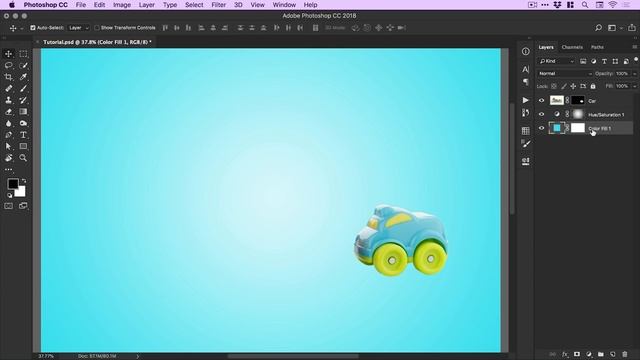The height and width of the screenshot is (360, 640).
Task: Select the Rectangular Marquee tool
Action: (23, 54)
